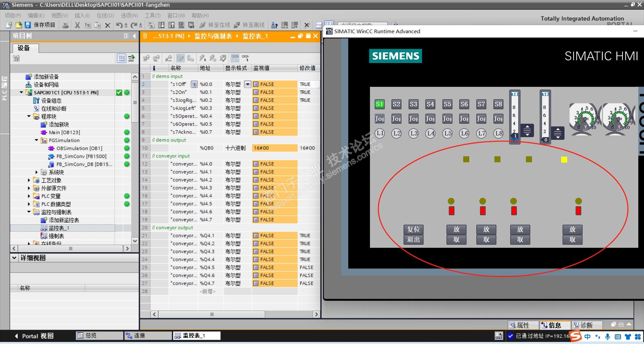This screenshot has width=644, height=344.
Task: Toggle S5 switch on HMI panel
Action: click(447, 104)
